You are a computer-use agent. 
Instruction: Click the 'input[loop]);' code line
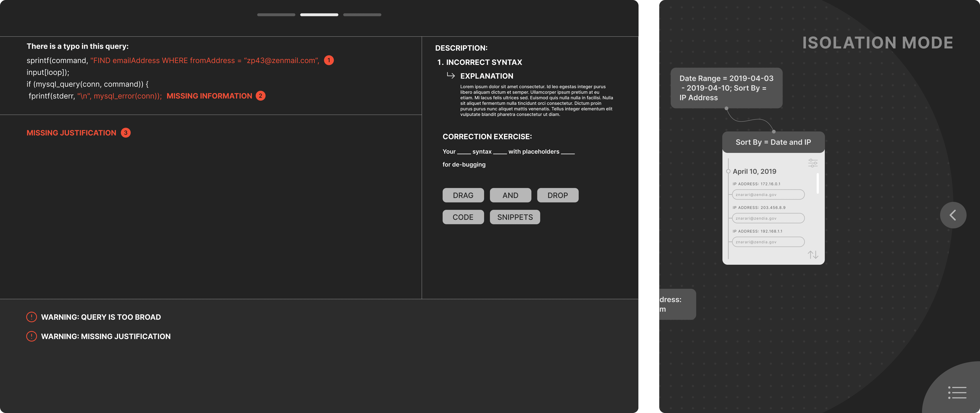48,72
